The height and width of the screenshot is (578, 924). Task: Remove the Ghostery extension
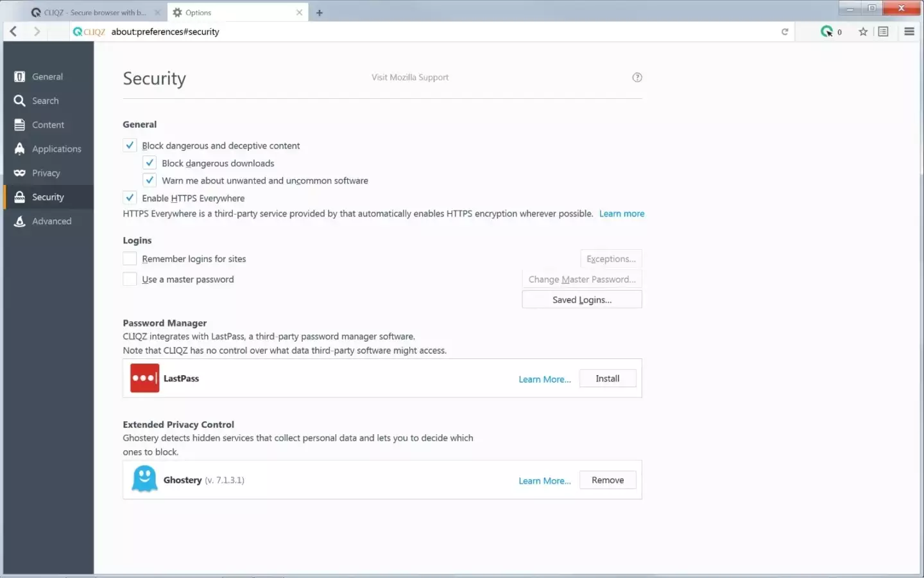pos(607,480)
